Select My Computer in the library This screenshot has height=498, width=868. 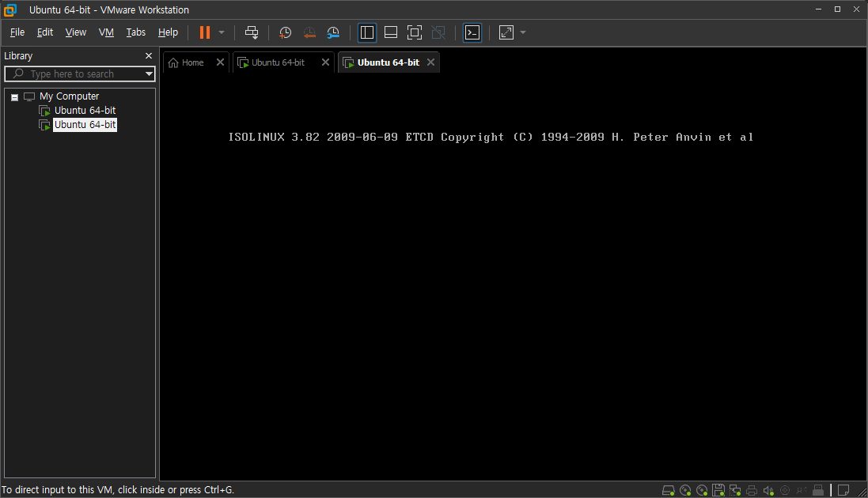(69, 96)
